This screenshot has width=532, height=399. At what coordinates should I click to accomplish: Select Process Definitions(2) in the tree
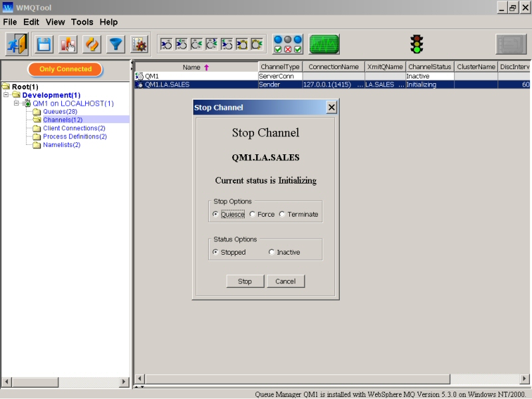(x=74, y=136)
